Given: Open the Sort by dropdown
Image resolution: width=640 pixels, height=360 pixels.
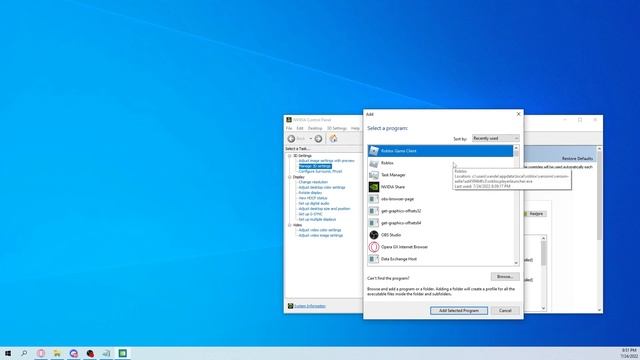Looking at the screenshot, I should coord(496,138).
